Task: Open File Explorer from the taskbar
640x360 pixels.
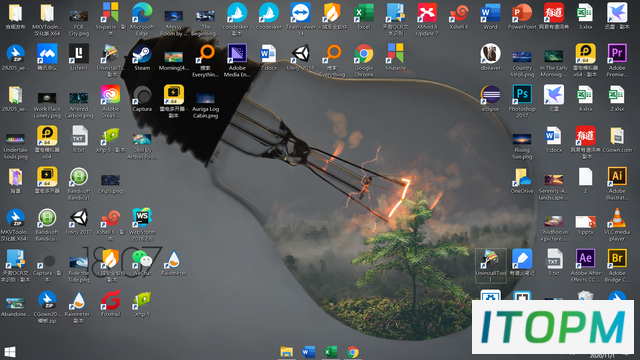Action: click(287, 352)
